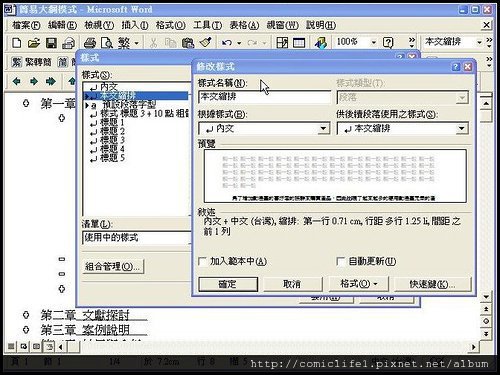Select 本文縮排 in the 樣式 list
Image resolution: width=500 pixels, height=375 pixels.
[136, 96]
